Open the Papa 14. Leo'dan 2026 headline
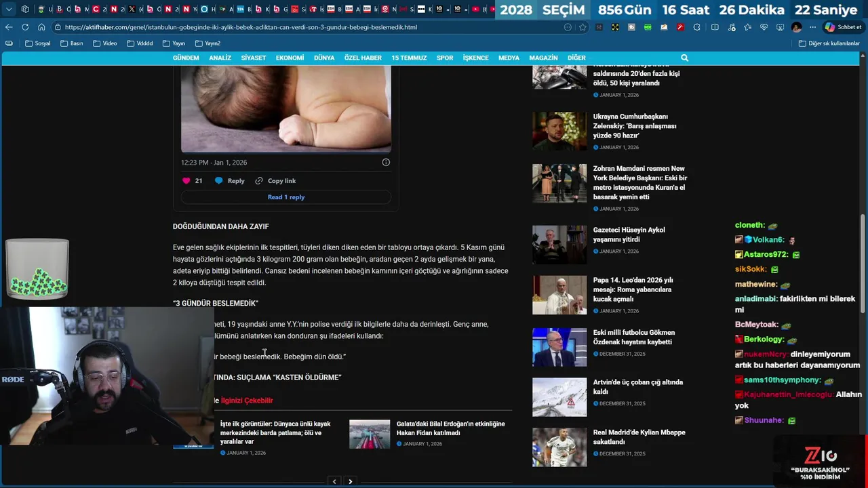 click(x=633, y=289)
